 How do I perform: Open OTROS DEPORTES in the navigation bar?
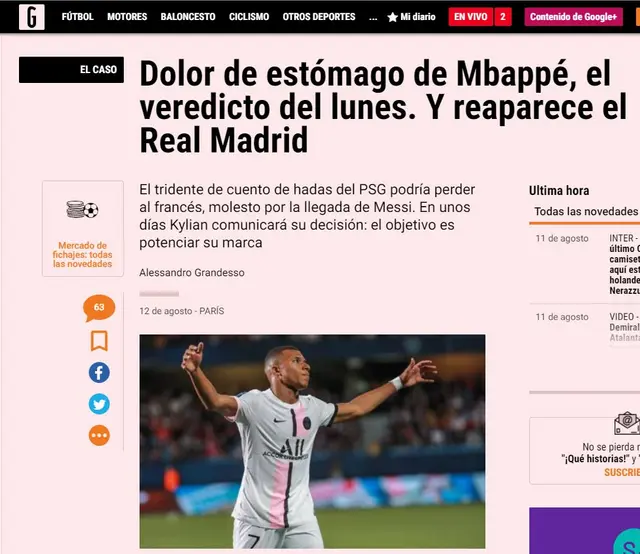(x=319, y=17)
